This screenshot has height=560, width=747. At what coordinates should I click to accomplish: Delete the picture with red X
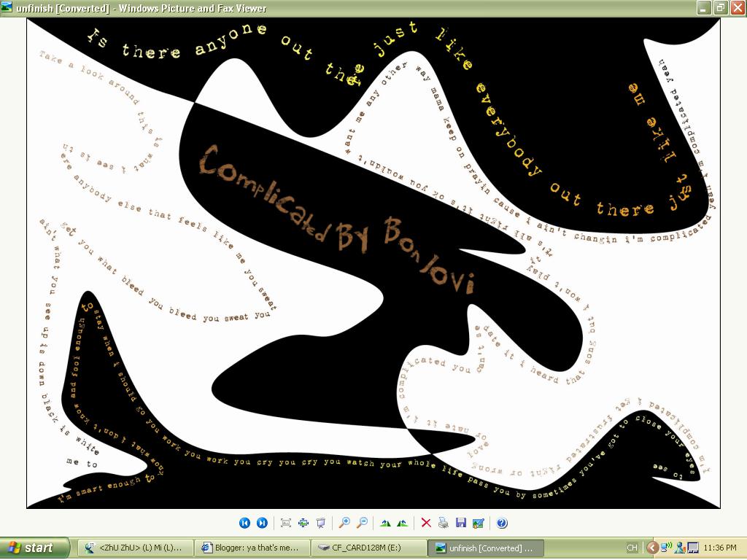(x=426, y=523)
